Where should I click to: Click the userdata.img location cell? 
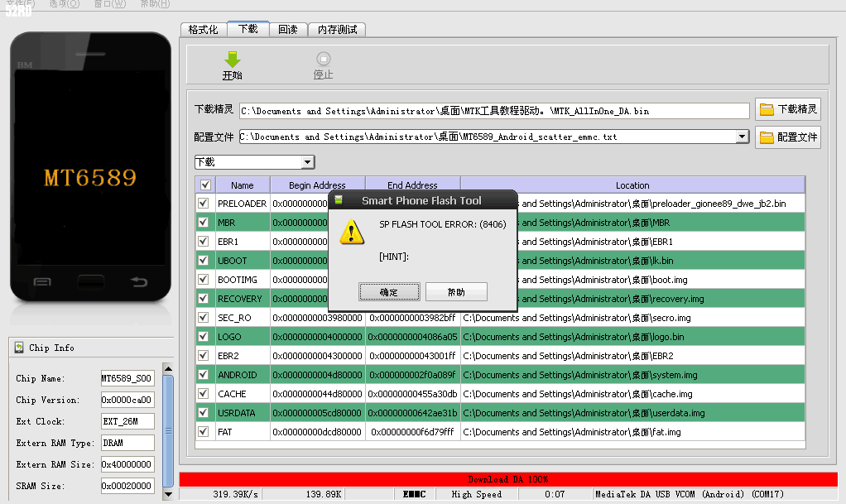[x=632, y=413]
